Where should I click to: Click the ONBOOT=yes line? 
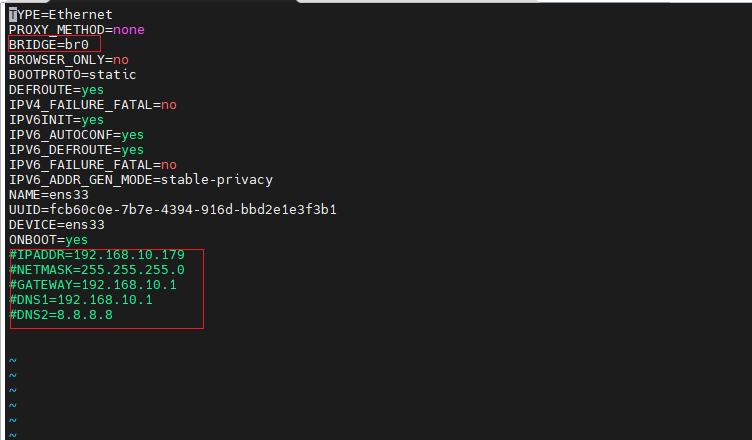pyautogui.click(x=48, y=240)
